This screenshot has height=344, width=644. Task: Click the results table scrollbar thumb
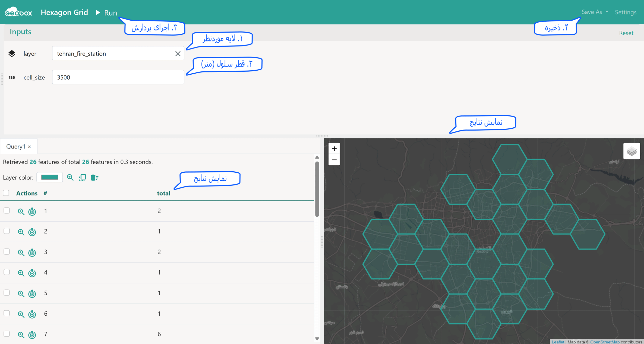[x=317, y=189]
